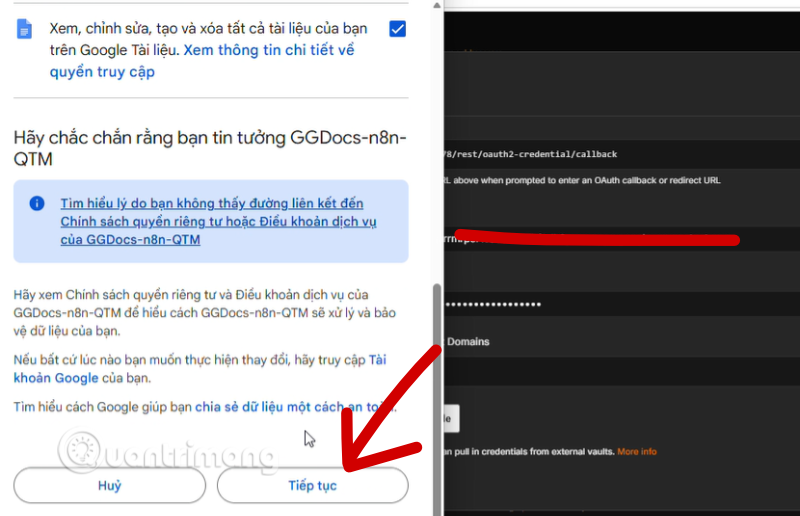
Task: Click the Huỷ button
Action: (110, 485)
